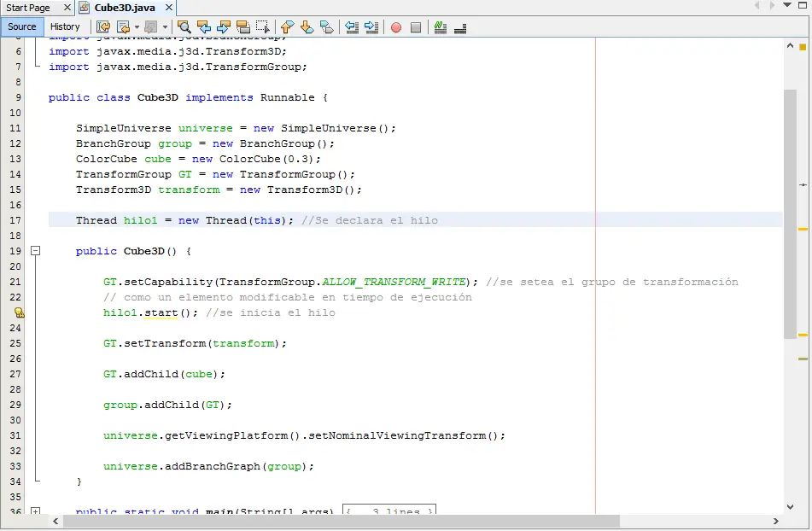This screenshot has height=531, width=812.
Task: Select the Find Selection magnifier icon
Action: [x=184, y=27]
